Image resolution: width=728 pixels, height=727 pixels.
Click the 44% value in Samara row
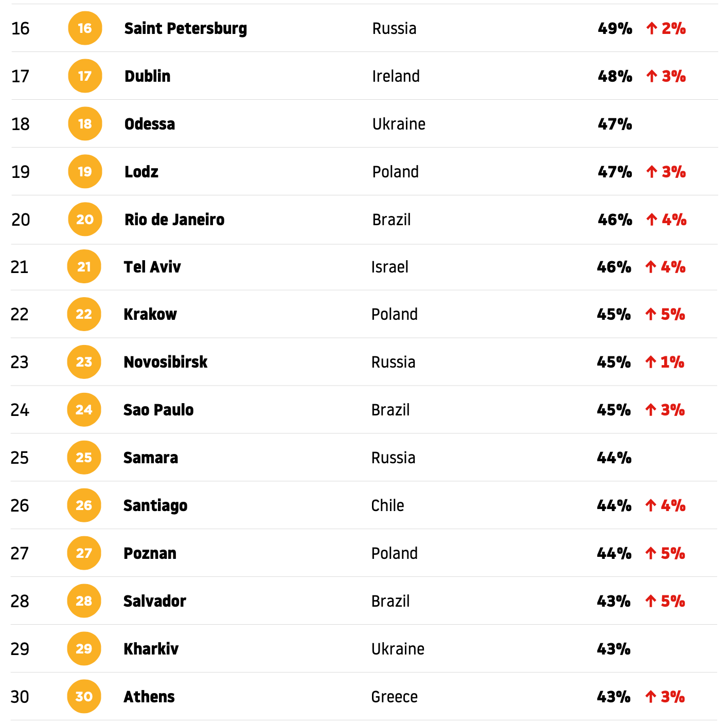click(x=614, y=458)
